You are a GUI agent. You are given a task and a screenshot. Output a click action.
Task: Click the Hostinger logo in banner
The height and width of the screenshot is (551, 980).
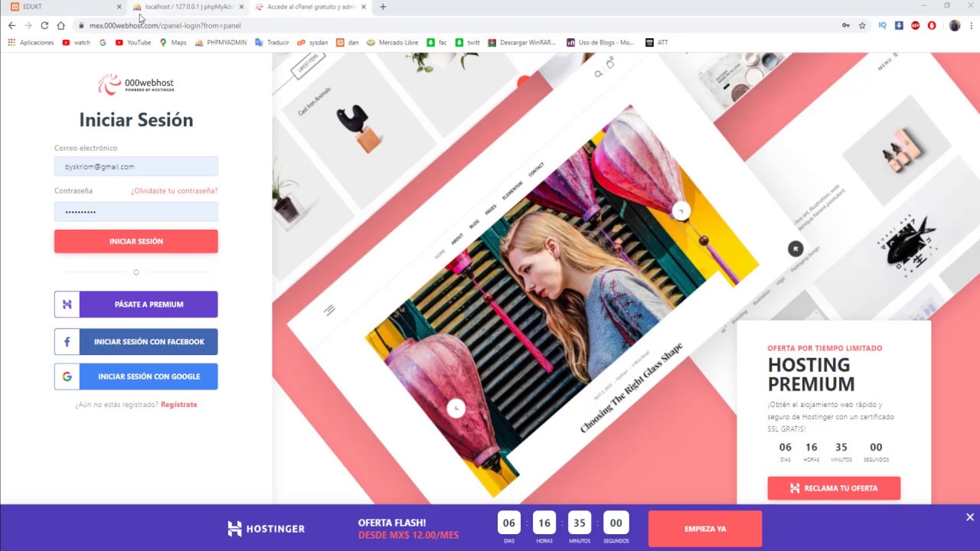(x=266, y=528)
